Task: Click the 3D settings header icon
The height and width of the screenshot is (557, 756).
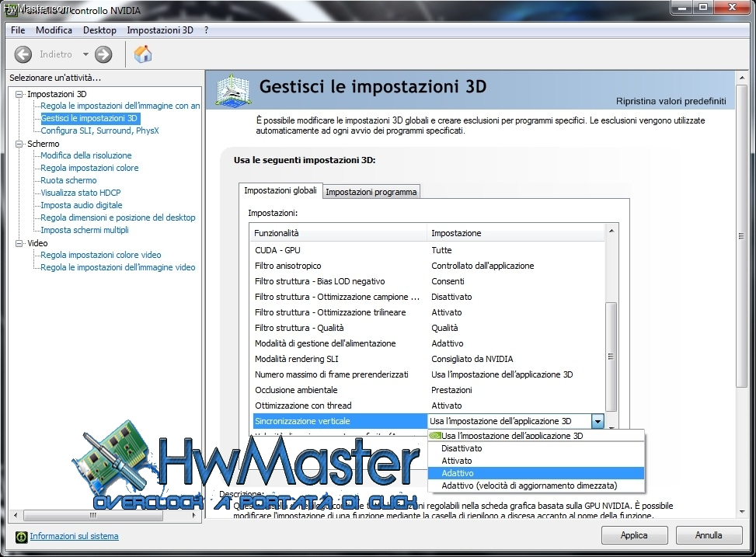Action: pos(233,89)
